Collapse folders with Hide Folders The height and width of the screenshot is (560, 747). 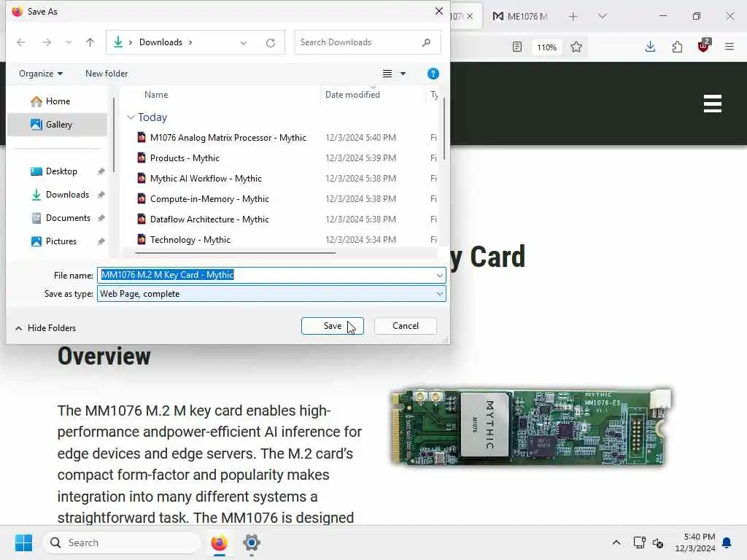[45, 328]
